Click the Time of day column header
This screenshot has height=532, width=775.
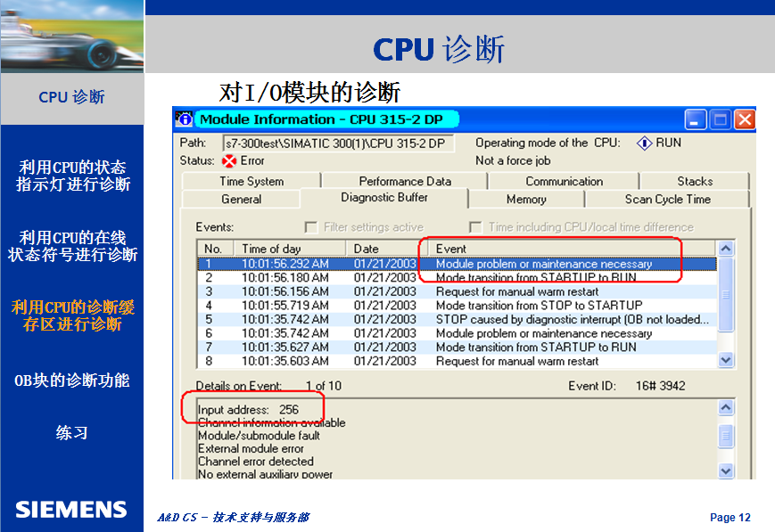point(290,249)
